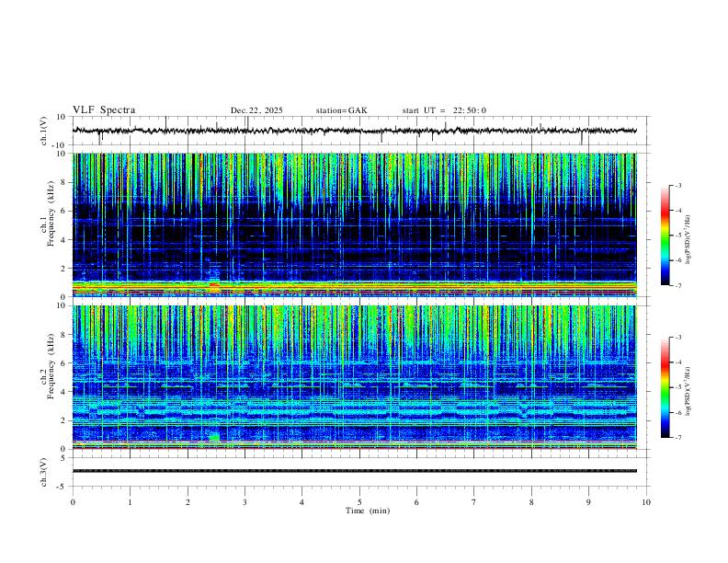Click the ch.3 flat signal trace

point(354,471)
